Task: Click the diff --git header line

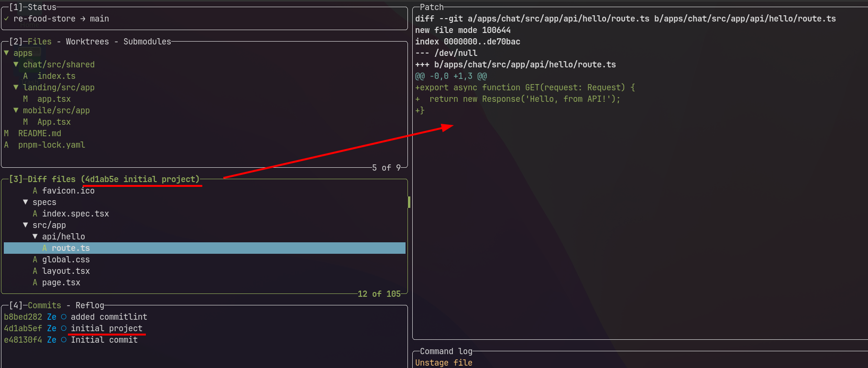Action: [626, 19]
